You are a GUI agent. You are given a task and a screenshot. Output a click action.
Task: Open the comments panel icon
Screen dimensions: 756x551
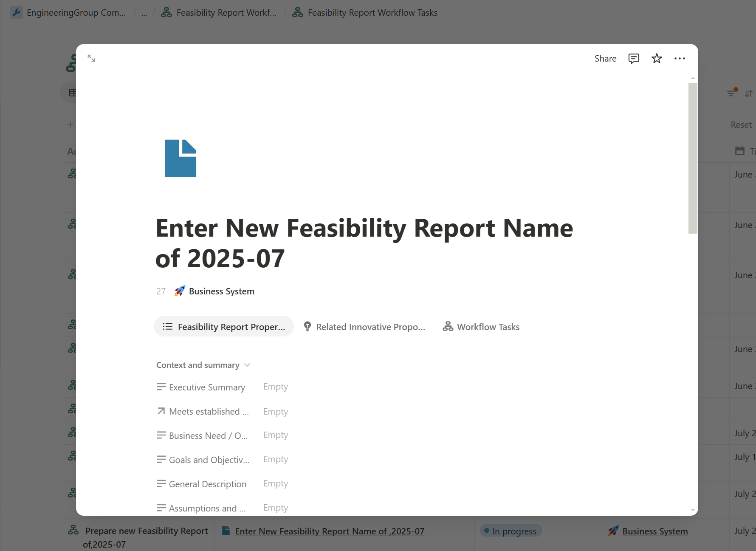634,59
